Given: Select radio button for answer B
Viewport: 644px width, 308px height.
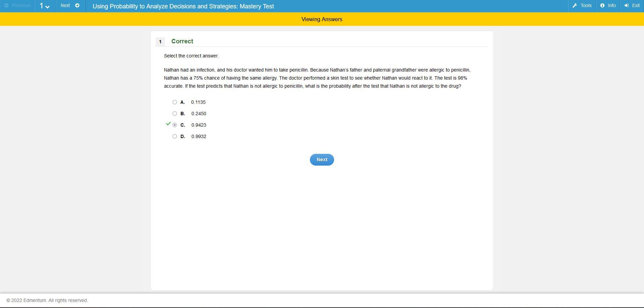Looking at the screenshot, I should pos(175,114).
